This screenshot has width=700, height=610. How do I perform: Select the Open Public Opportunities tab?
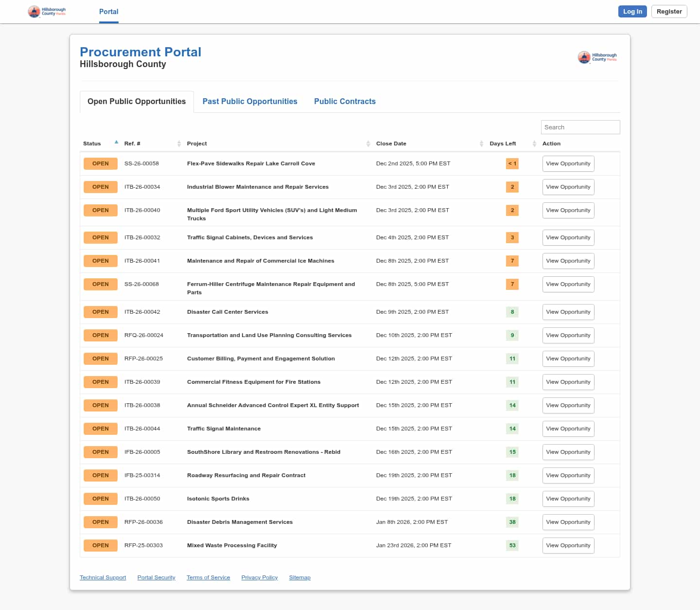(137, 101)
